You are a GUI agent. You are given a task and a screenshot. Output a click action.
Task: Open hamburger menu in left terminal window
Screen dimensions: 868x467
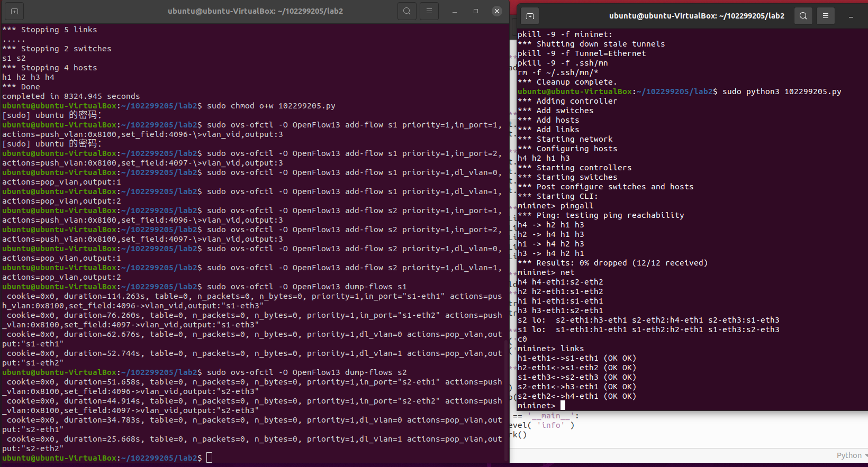(x=429, y=11)
